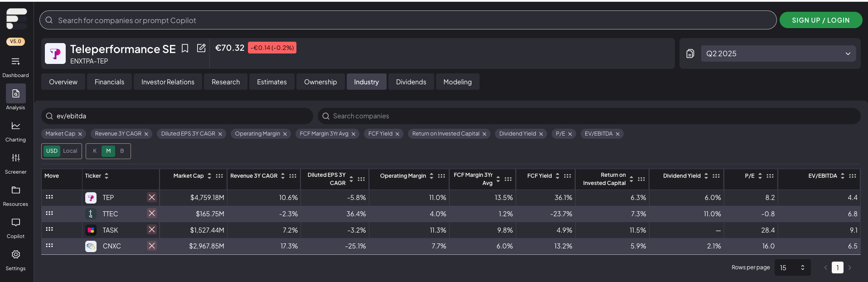Screen dimensions: 868x282
Task: Open the Ownership tab
Action: click(320, 82)
